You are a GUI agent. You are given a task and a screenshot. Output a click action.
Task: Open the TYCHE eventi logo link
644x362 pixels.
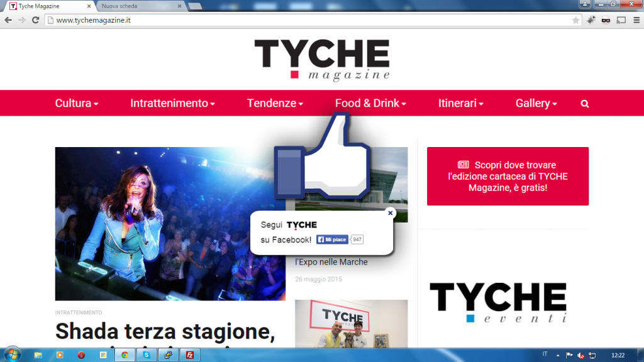tap(498, 302)
